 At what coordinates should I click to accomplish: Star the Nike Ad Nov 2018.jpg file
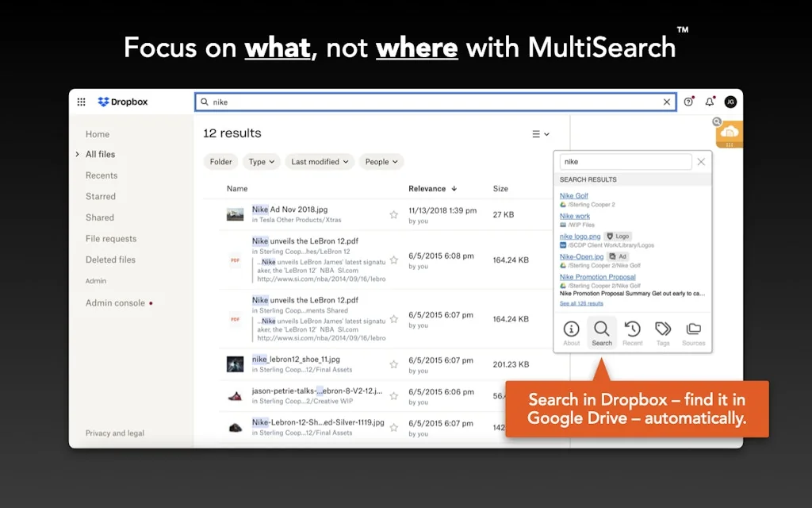pos(393,214)
